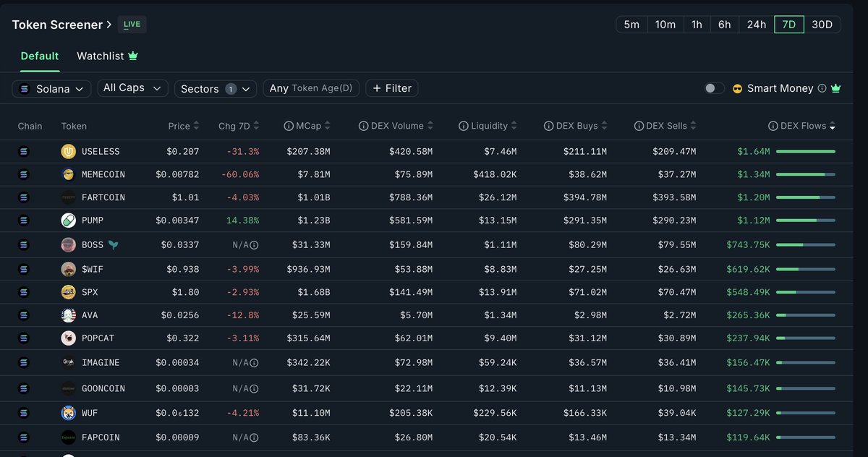Image resolution: width=868 pixels, height=457 pixels.
Task: Enable the Smart Money toggle switch
Action: [712, 87]
